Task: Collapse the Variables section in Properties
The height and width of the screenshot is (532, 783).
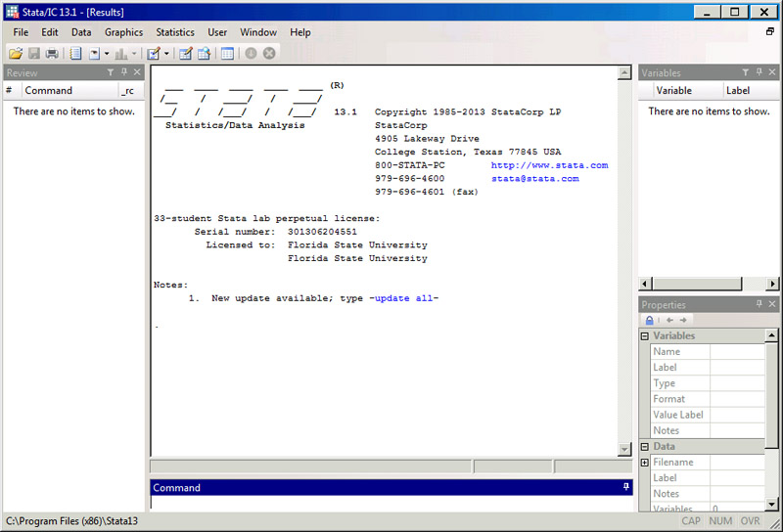Action: click(x=645, y=336)
